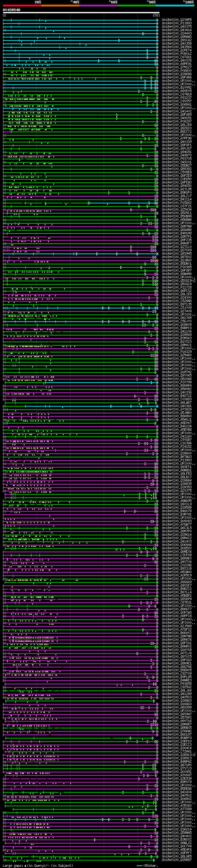The image size is (197, 868).
Task: Pick the UniRef100_Q41404 row label
Action: (x=177, y=792)
